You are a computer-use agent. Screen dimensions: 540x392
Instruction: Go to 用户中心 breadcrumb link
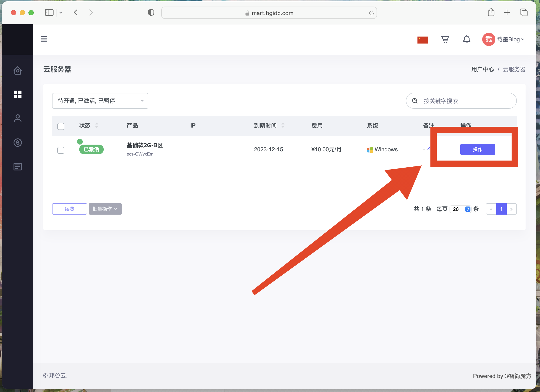click(482, 69)
